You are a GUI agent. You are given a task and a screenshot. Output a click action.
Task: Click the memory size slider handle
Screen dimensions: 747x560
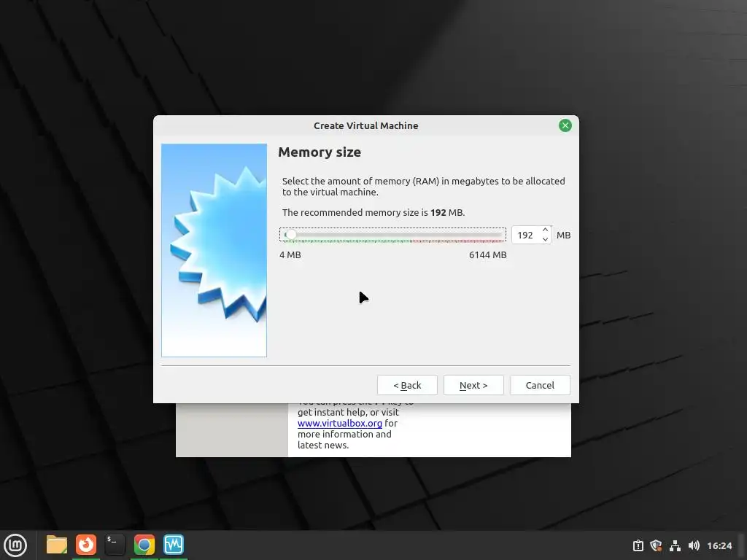click(x=291, y=234)
